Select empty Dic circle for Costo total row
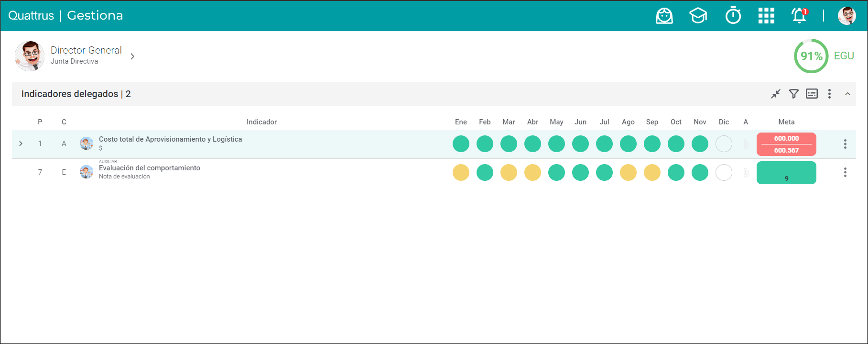868x344 pixels. 724,144
